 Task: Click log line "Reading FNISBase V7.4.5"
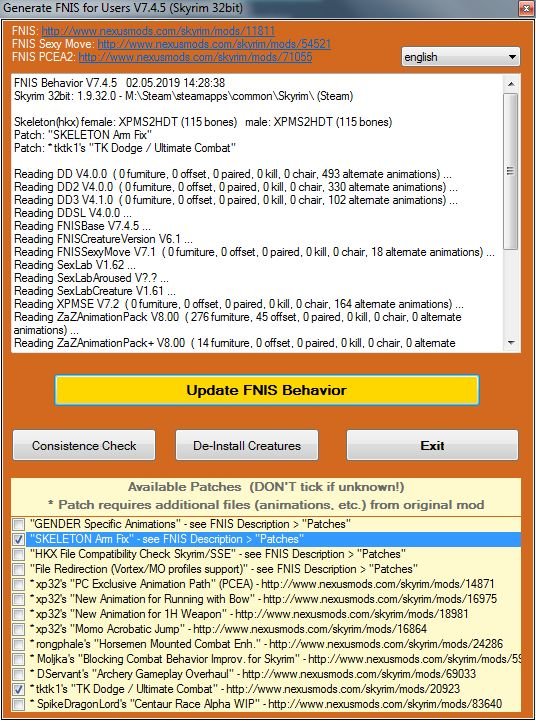pyautogui.click(x=82, y=226)
